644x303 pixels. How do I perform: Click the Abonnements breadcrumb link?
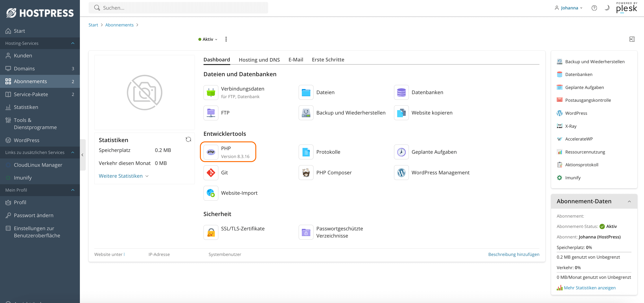[x=119, y=25]
